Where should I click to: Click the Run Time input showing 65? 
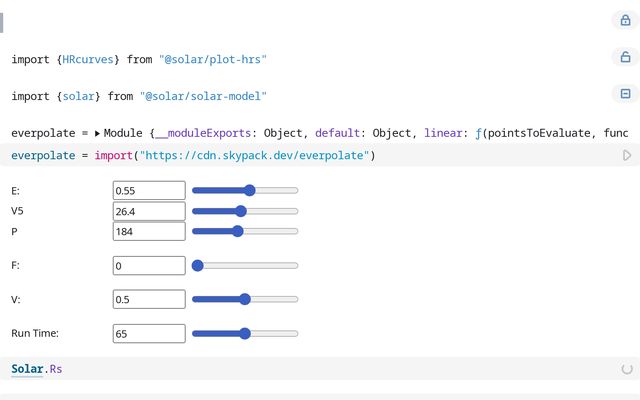tap(149, 333)
